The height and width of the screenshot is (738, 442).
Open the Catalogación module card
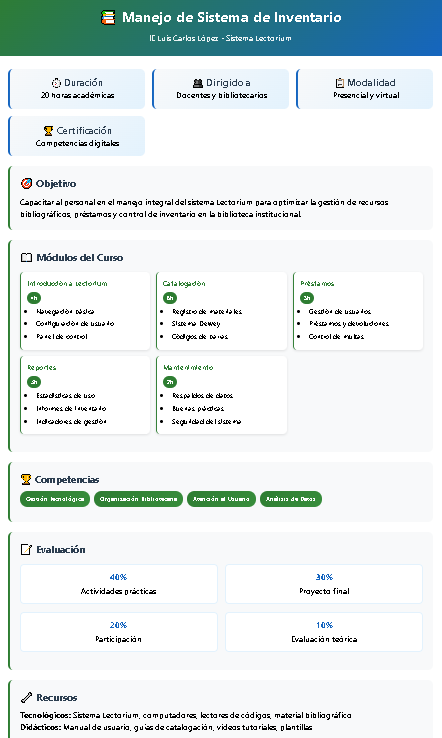[x=222, y=311]
